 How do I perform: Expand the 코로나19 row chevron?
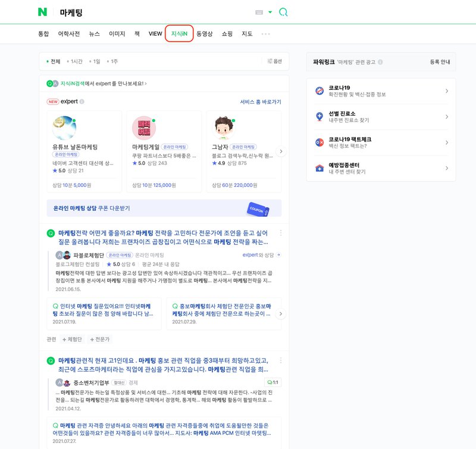click(x=447, y=91)
